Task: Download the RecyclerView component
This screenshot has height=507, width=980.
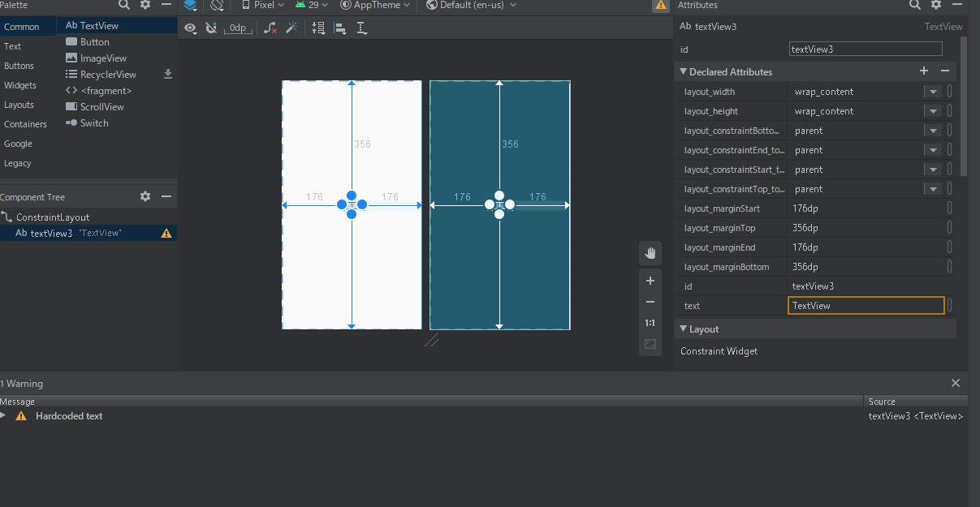Action: pos(168,74)
